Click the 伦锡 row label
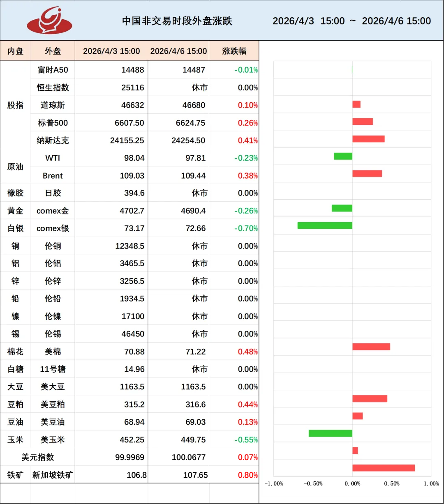This screenshot has height=504, width=444. (x=53, y=334)
